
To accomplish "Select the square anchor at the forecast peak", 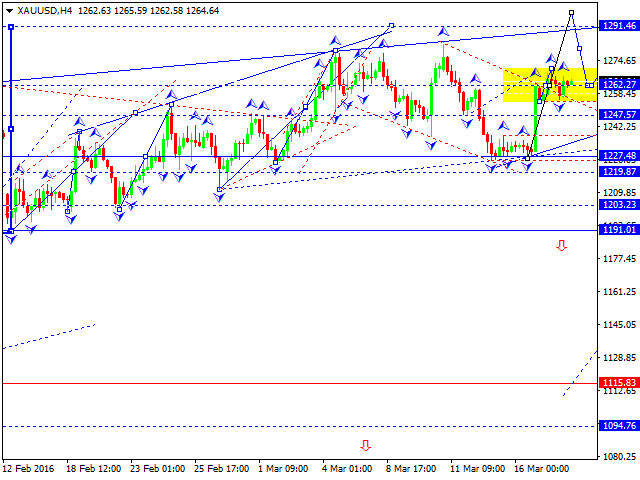I will click(x=571, y=12).
